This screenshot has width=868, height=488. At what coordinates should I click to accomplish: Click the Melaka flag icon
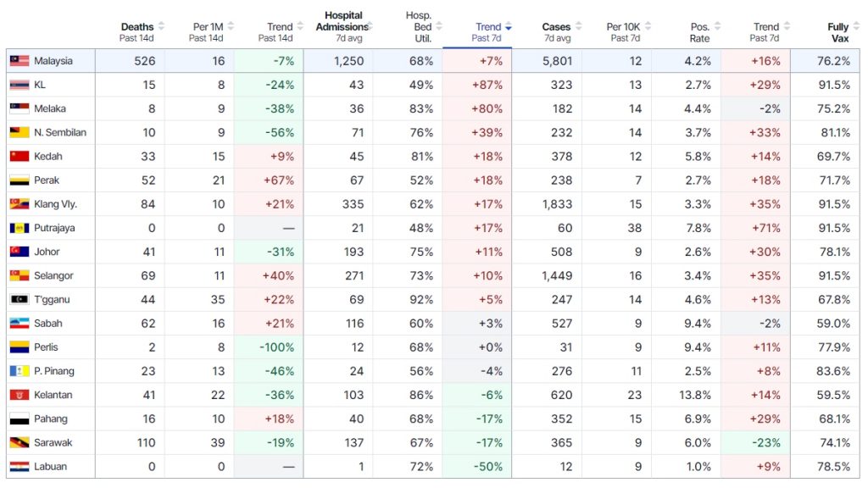[19, 108]
